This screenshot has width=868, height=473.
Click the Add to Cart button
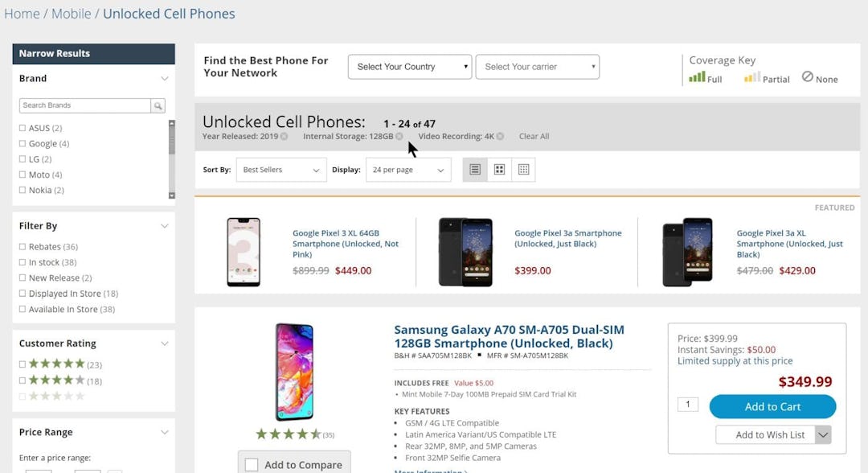coord(772,406)
